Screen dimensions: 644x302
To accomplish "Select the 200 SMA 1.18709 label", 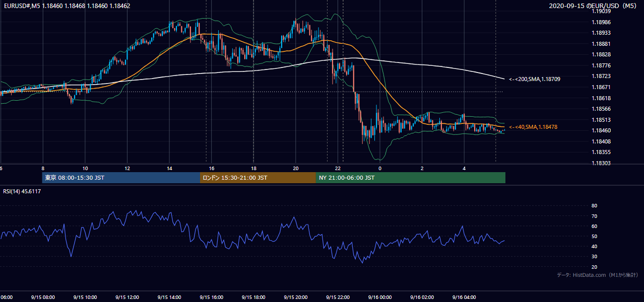I will click(535, 79).
